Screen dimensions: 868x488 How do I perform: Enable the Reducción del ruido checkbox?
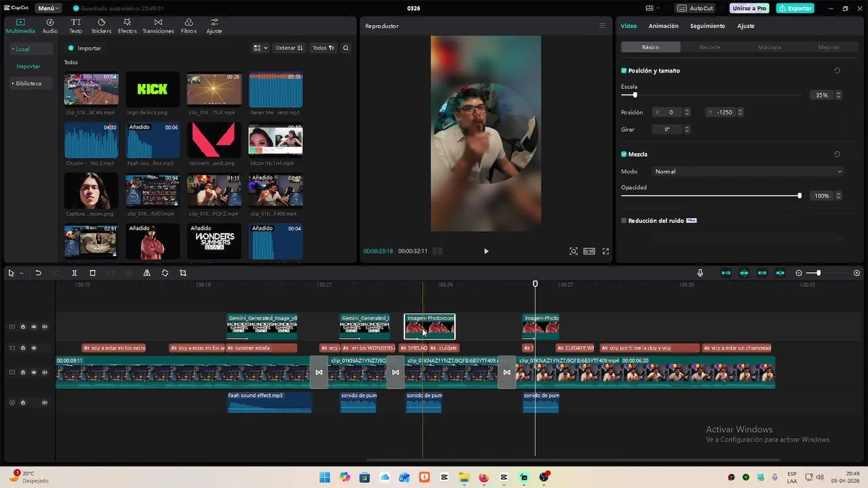point(624,221)
